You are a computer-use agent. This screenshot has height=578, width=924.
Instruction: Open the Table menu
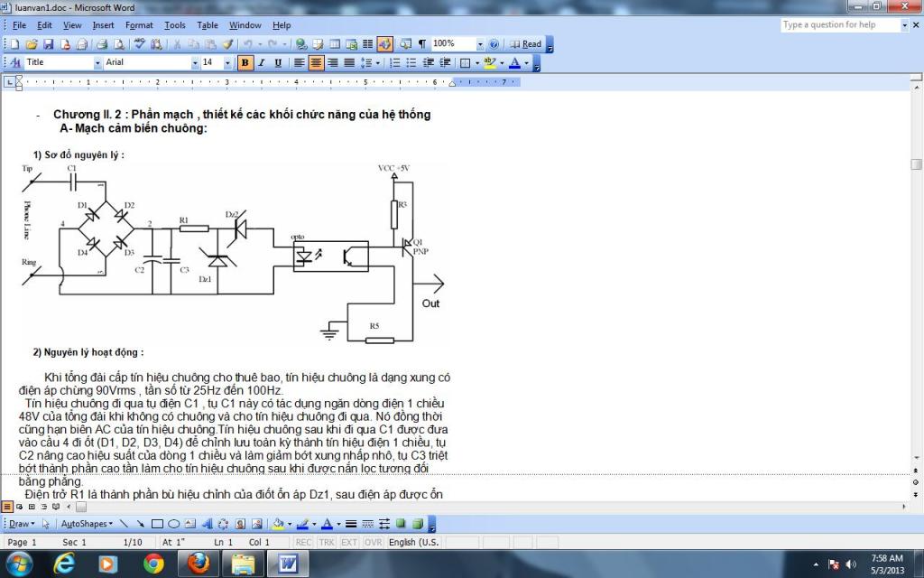208,25
